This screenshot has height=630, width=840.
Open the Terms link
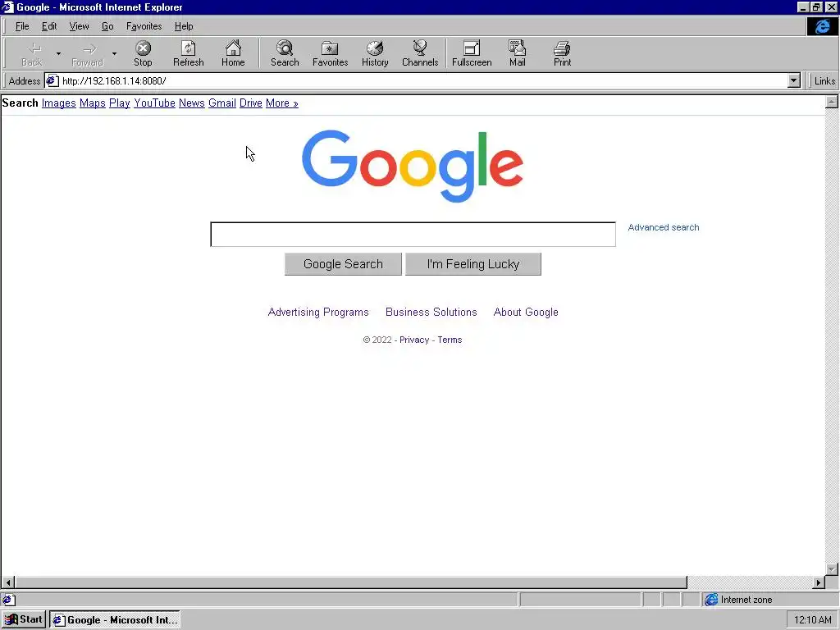[450, 340]
